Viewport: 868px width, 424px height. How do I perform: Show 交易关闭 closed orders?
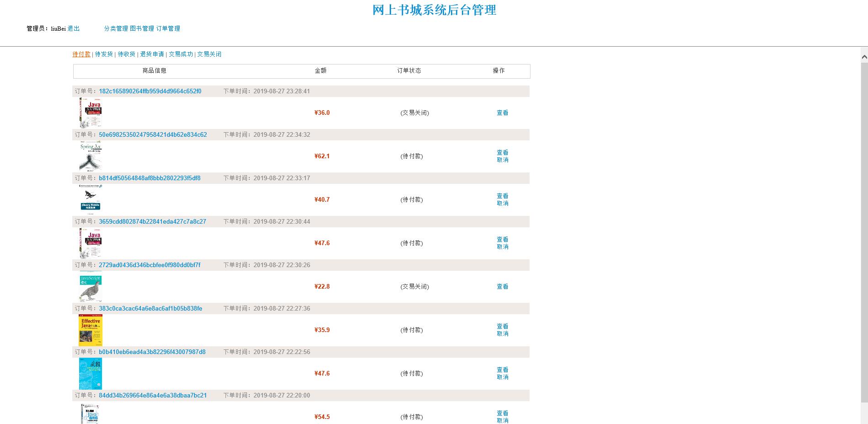click(x=209, y=54)
